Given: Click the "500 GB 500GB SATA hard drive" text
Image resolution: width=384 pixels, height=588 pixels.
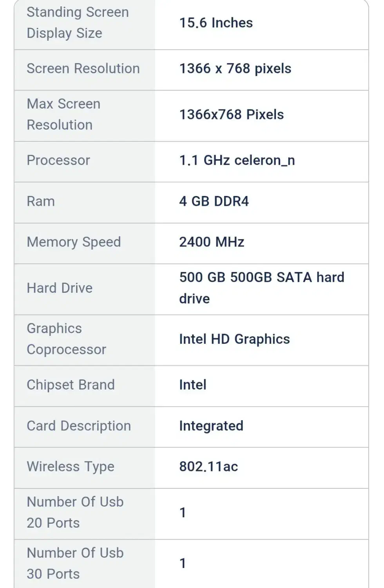Looking at the screenshot, I should tap(261, 288).
